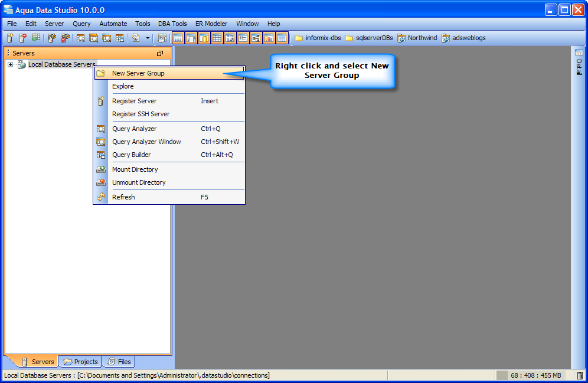
Task: Maximize the Aqua Data Studio window
Action: [564, 10]
